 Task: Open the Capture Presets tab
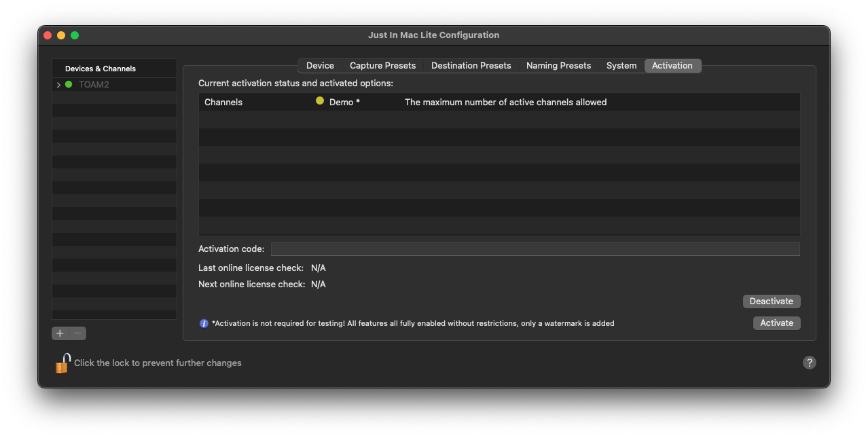coord(382,66)
